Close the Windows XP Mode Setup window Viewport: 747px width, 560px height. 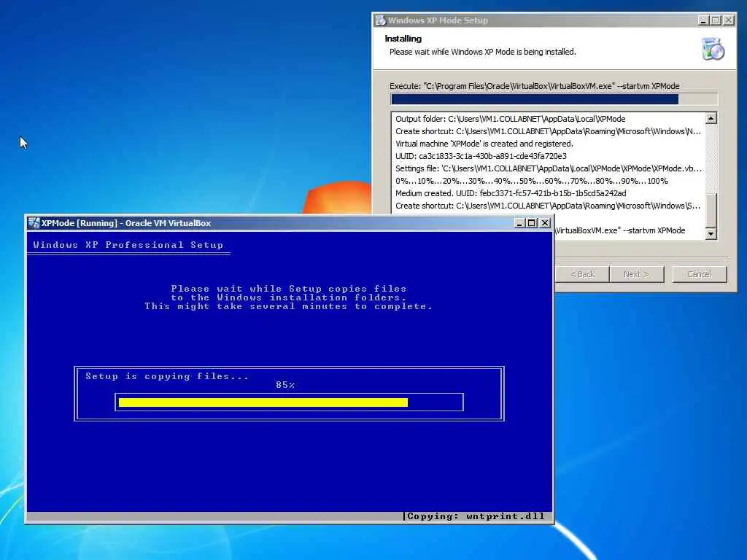coord(729,20)
